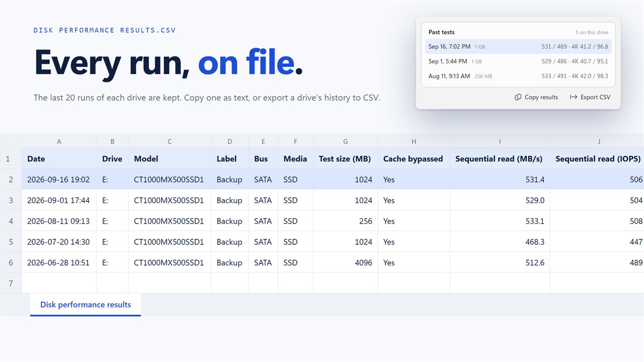This screenshot has width=644, height=362.
Task: Click the Drive header cell
Action: (112, 158)
